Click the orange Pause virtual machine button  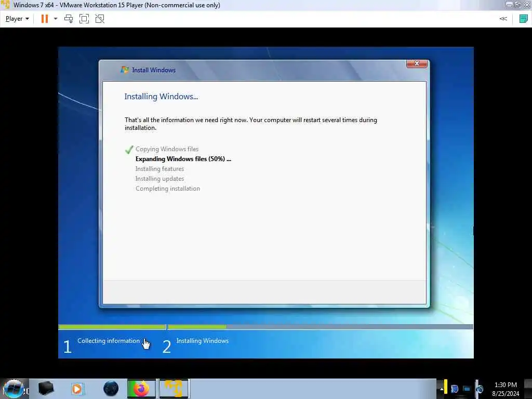45,19
